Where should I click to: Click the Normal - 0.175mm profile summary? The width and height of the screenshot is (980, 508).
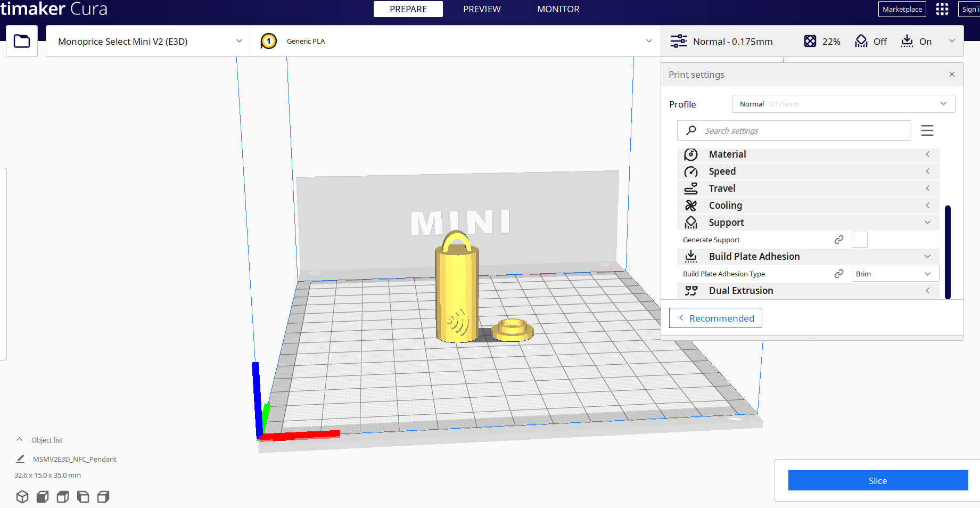(x=733, y=42)
